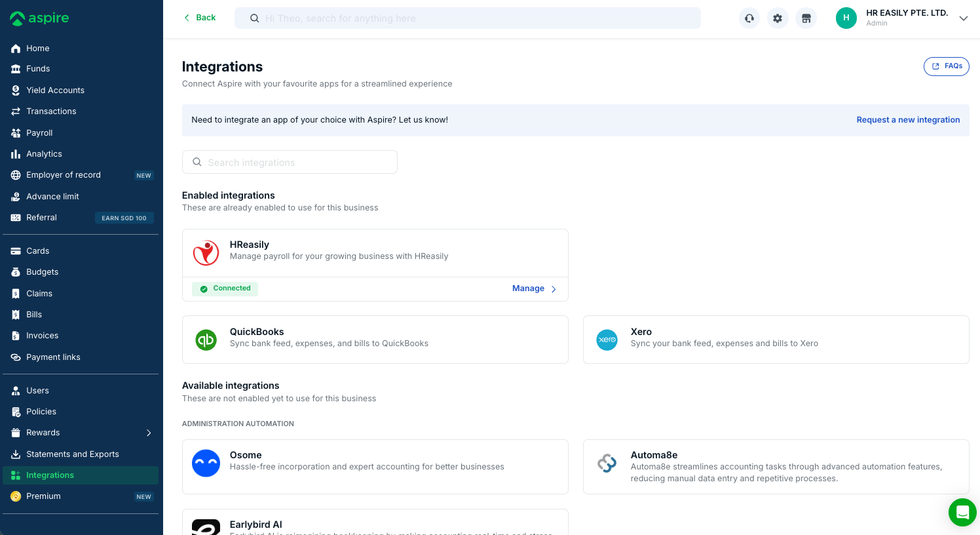Click the Osome logo
Viewport: 980px width, 535px height.
point(206,463)
